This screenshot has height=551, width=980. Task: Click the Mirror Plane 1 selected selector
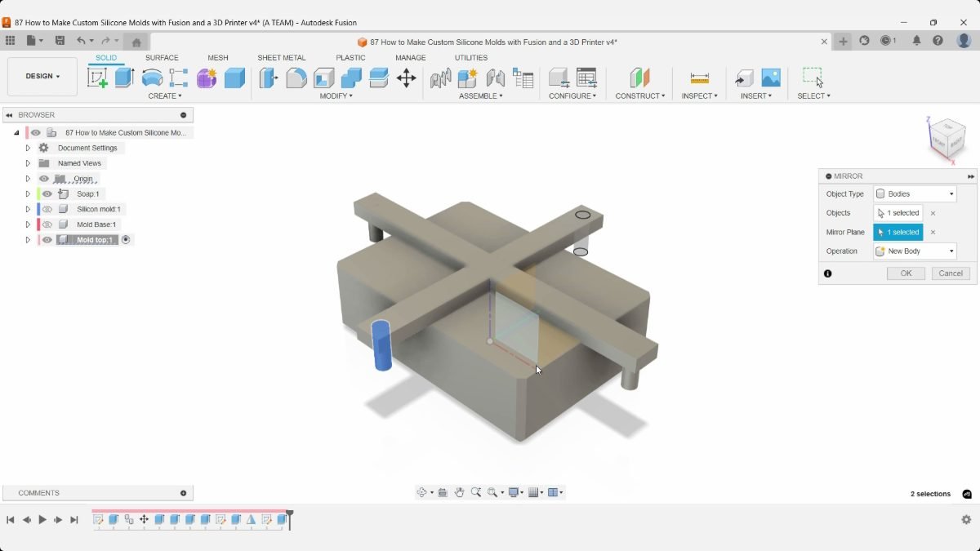tap(898, 232)
